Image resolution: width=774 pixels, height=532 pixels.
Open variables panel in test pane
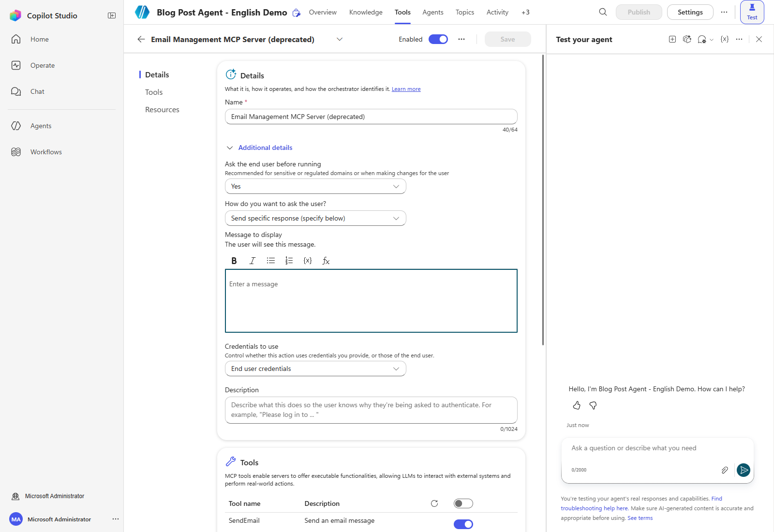click(725, 39)
